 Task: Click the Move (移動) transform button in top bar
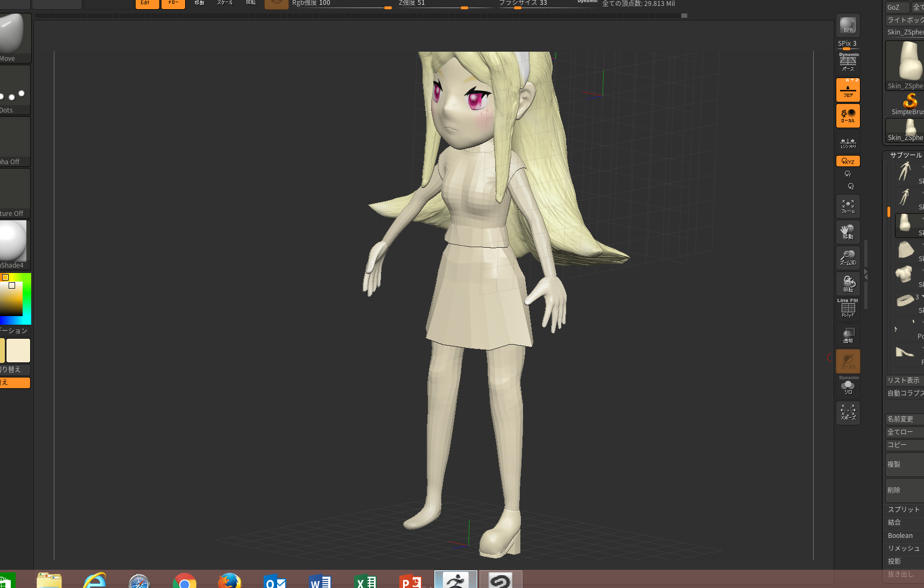click(x=199, y=4)
